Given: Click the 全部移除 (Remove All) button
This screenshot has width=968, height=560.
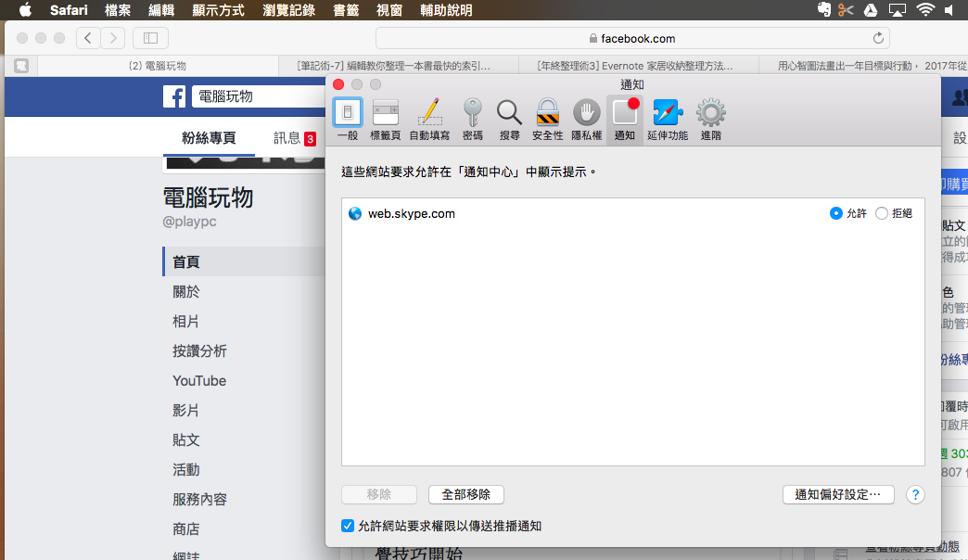Looking at the screenshot, I should [x=466, y=494].
